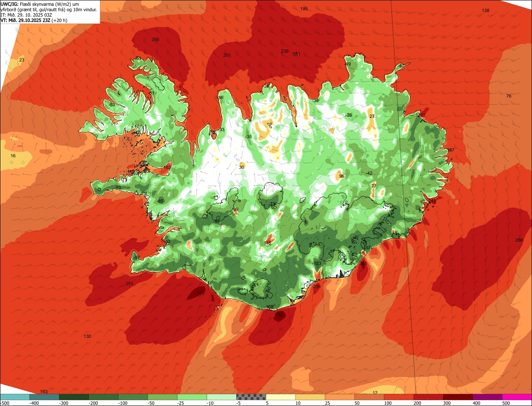Screen dimensions: 532x406
Task: Click the value '53' in the Westfjords
Action: 112,105
